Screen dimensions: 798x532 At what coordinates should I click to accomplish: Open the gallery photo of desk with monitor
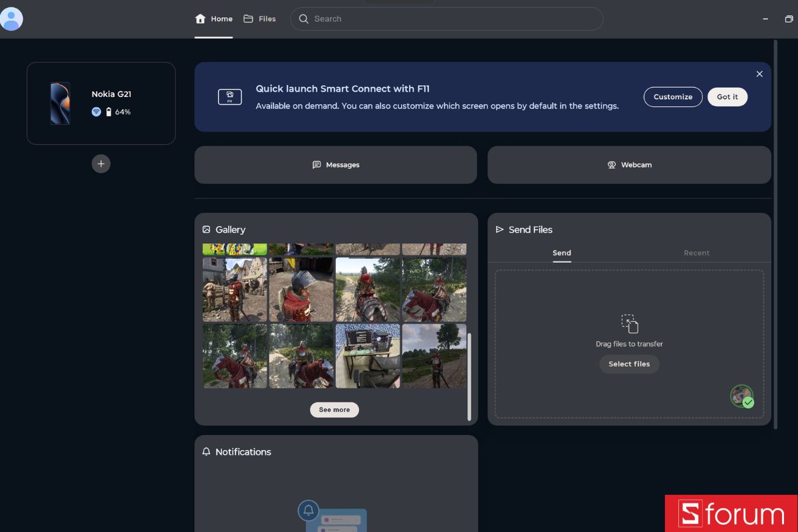[x=368, y=356]
